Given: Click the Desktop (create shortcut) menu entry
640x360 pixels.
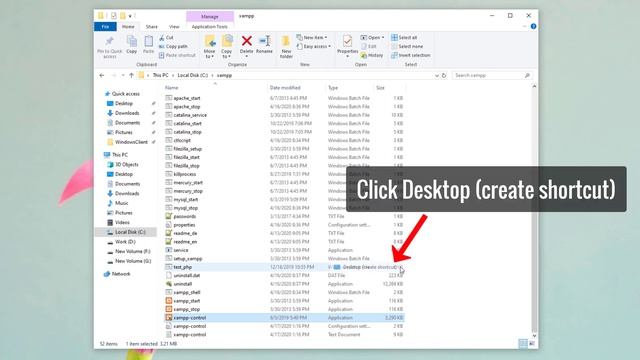Looking at the screenshot, I should click(366, 267).
